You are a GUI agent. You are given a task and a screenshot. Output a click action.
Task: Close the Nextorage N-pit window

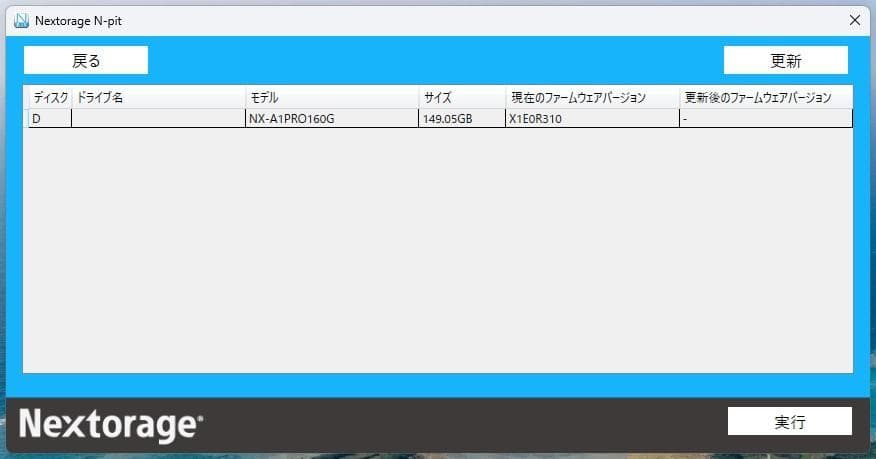click(854, 20)
